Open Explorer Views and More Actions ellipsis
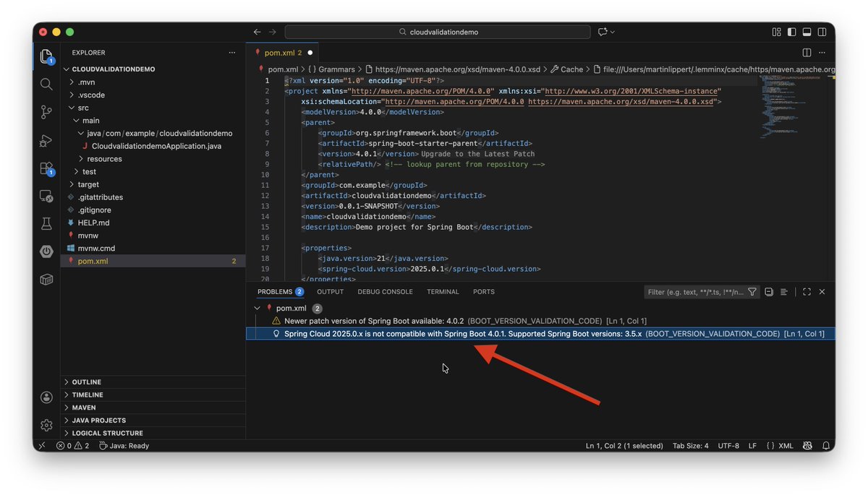The height and width of the screenshot is (495, 868). pos(232,53)
